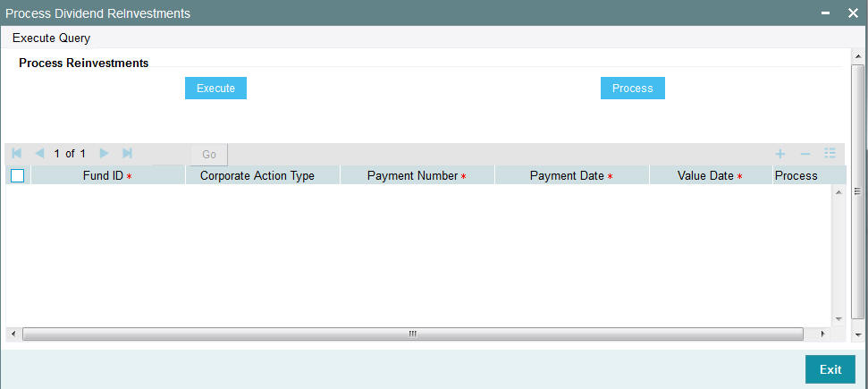This screenshot has height=389, width=868.
Task: Open single record view icon
Action: [x=830, y=154]
